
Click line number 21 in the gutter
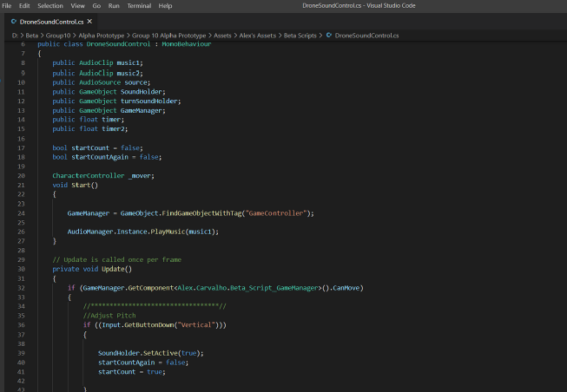[21, 185]
